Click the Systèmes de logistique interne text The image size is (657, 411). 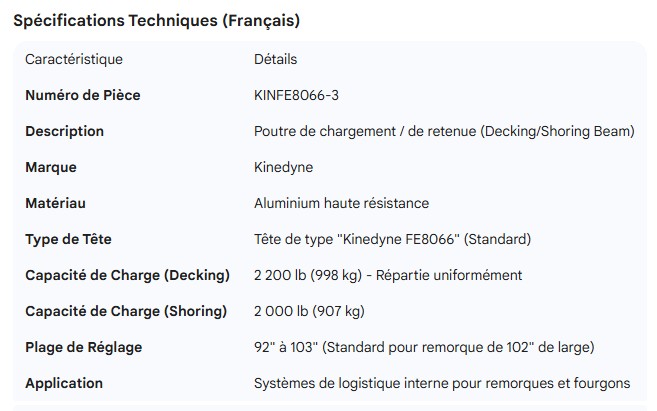(442, 383)
